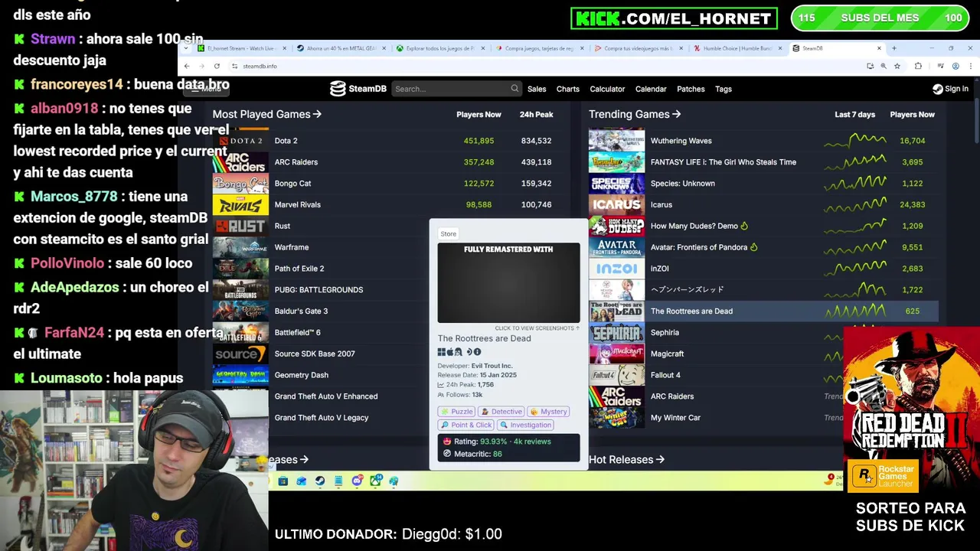Click the Evil Trout Inc. developer link
Image resolution: width=980 pixels, height=551 pixels.
pos(492,366)
